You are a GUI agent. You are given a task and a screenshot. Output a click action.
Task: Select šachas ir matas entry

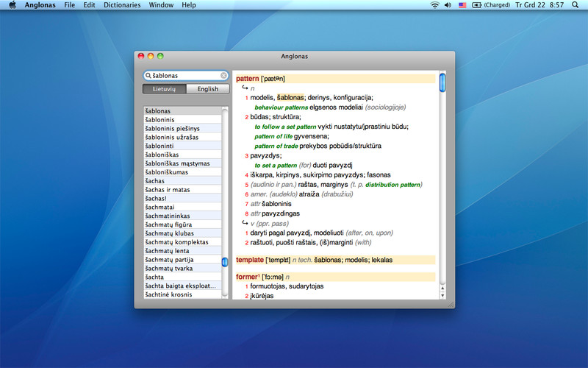click(182, 190)
